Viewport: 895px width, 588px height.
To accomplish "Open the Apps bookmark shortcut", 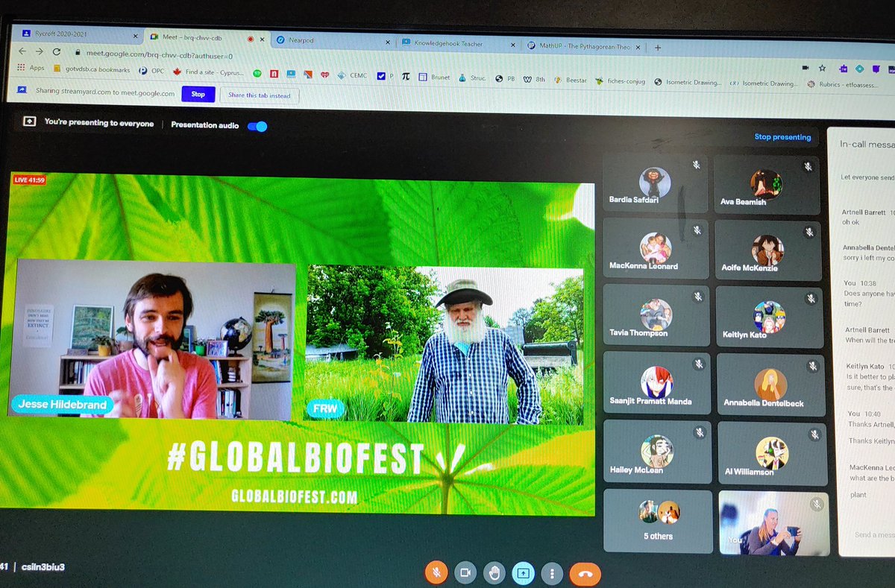I will tap(31, 68).
